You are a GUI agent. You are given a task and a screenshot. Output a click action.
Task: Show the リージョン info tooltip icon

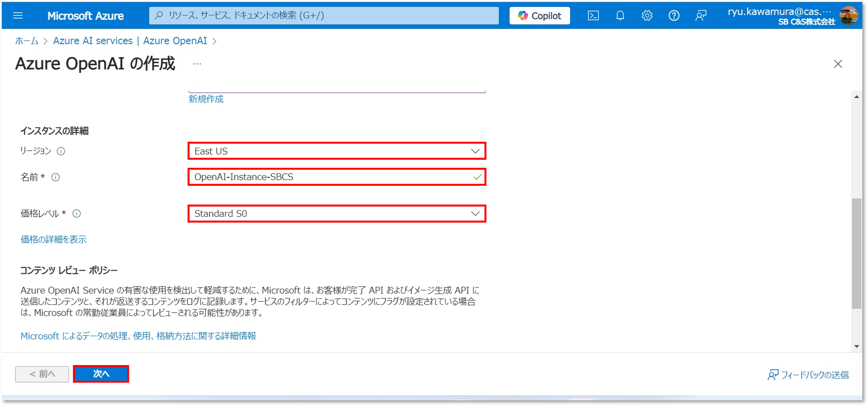(x=61, y=151)
